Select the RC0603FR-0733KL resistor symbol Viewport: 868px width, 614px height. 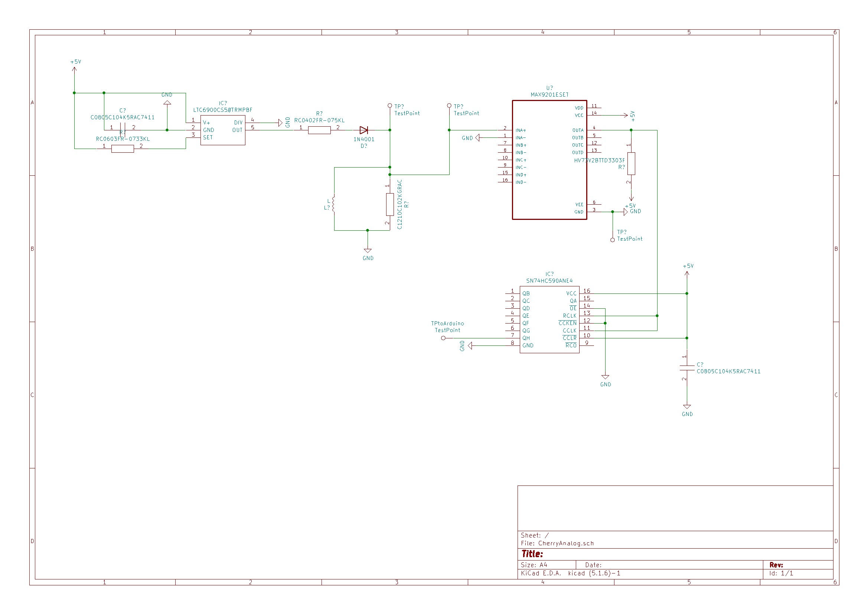(123, 149)
